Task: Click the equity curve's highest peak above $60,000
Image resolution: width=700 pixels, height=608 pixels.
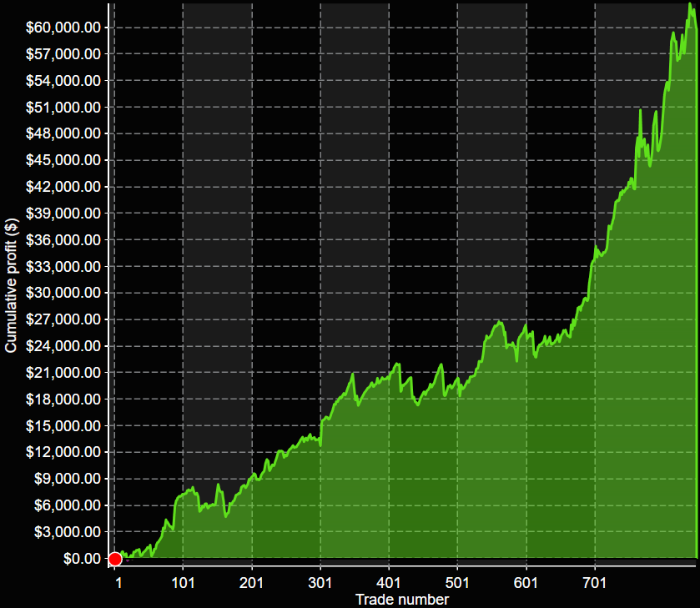Action: (x=689, y=5)
